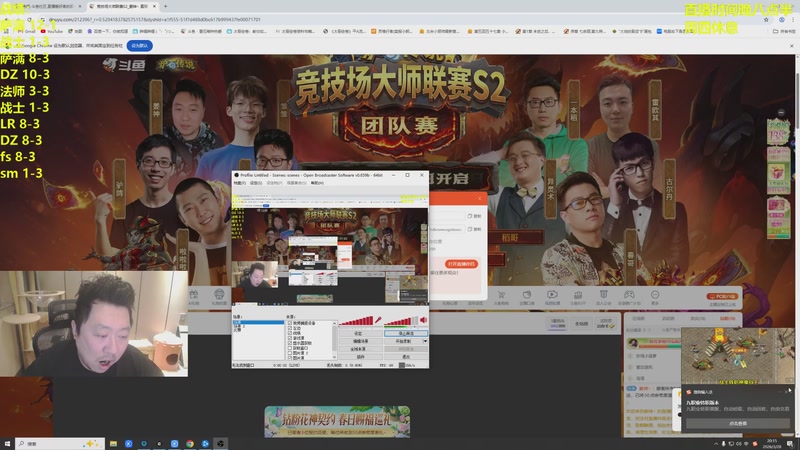Click 点击查看 on the Sogou notification
The height and width of the screenshot is (450, 800).
(738, 423)
